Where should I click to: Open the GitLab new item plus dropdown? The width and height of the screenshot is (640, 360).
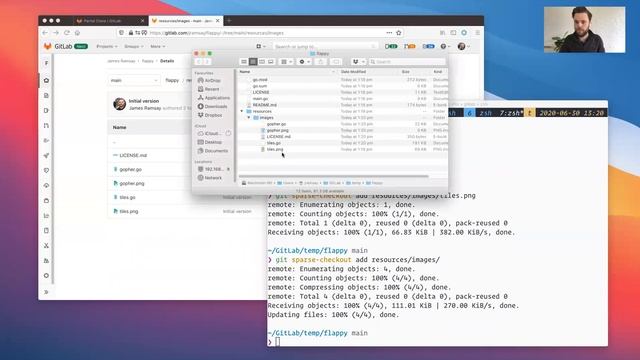click(x=260, y=47)
